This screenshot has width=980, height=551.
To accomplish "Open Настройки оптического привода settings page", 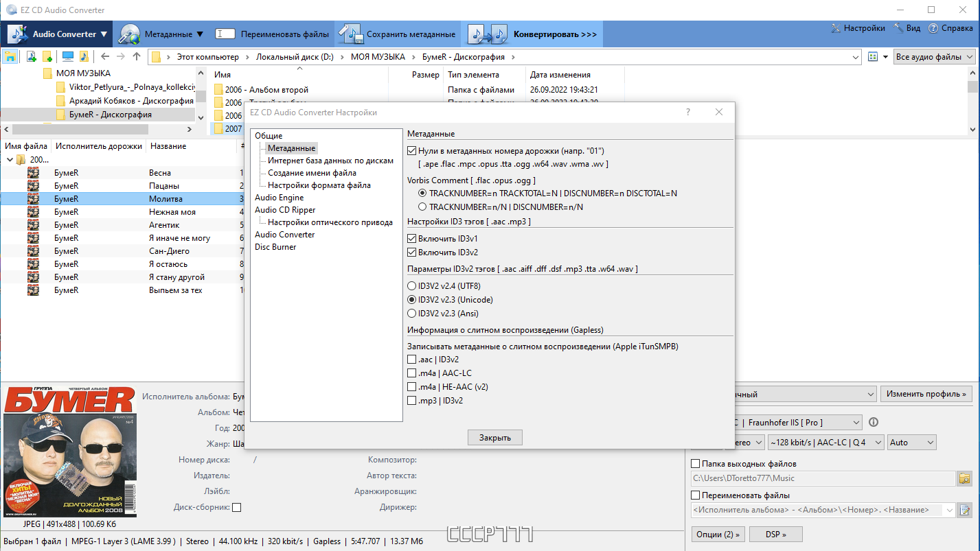I will click(x=330, y=222).
